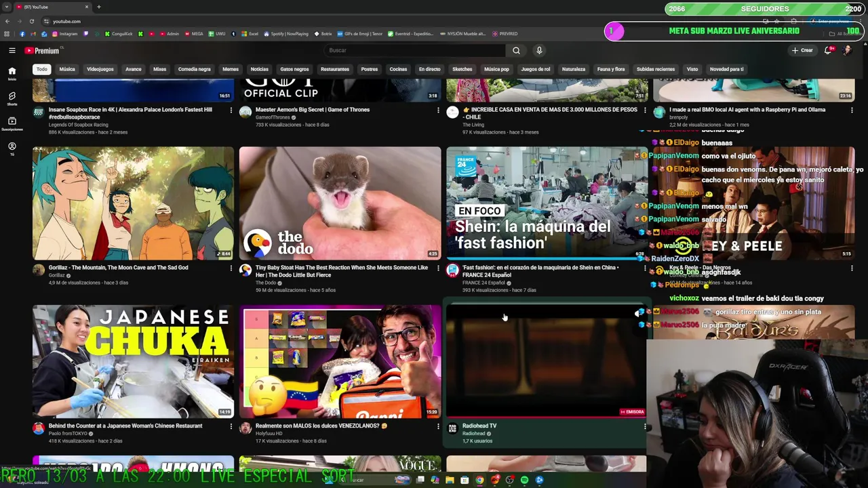
Task: Start voice search with the microphone icon
Action: (x=539, y=50)
